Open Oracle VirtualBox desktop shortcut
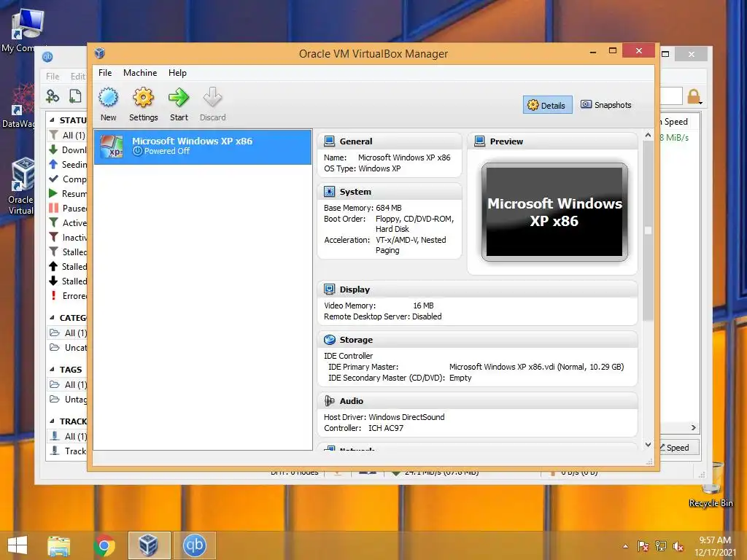747x560 pixels. coord(21,186)
